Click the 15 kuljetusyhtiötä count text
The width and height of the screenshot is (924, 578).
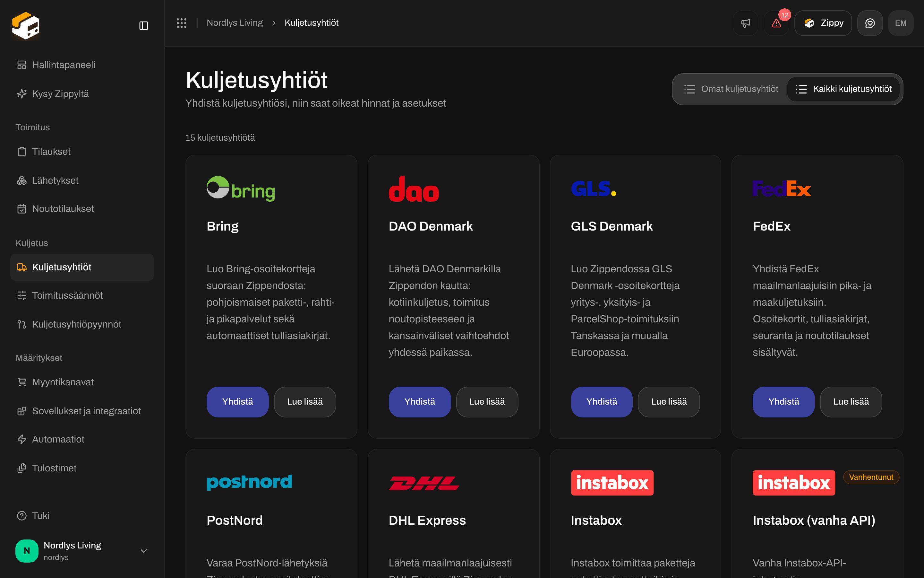[220, 138]
